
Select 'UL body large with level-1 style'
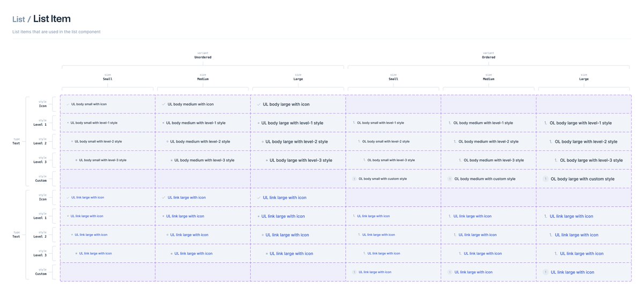coord(293,123)
